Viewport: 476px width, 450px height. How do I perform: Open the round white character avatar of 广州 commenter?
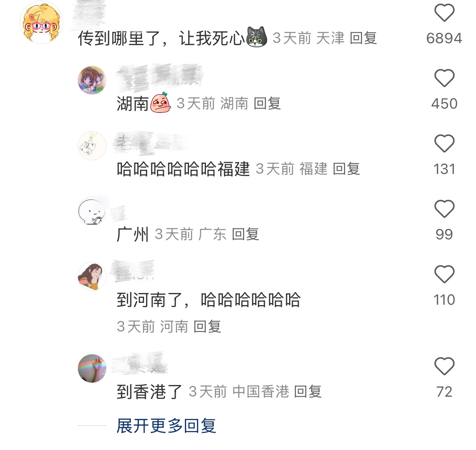(x=92, y=211)
